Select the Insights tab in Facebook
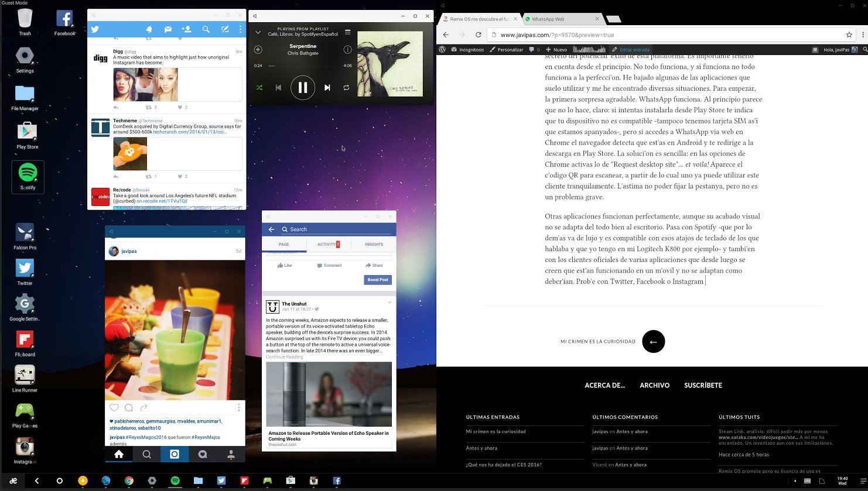Viewport: 868px width, 491px height. pyautogui.click(x=374, y=245)
